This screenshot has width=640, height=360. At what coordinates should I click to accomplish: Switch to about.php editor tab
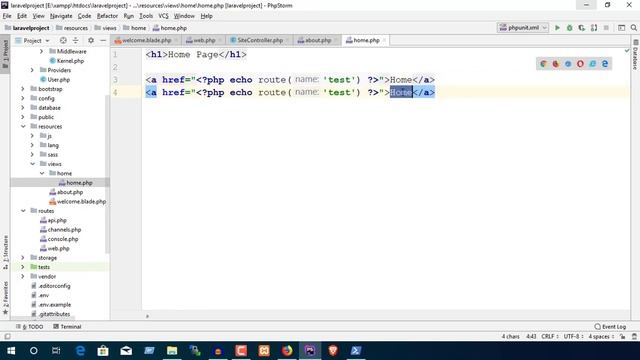coord(317,40)
